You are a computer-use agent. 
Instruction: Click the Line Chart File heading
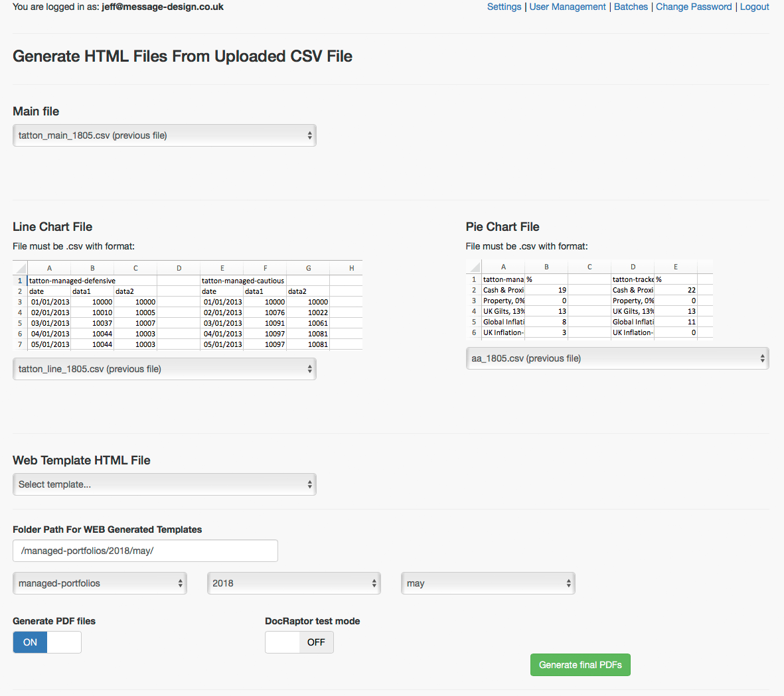[52, 227]
